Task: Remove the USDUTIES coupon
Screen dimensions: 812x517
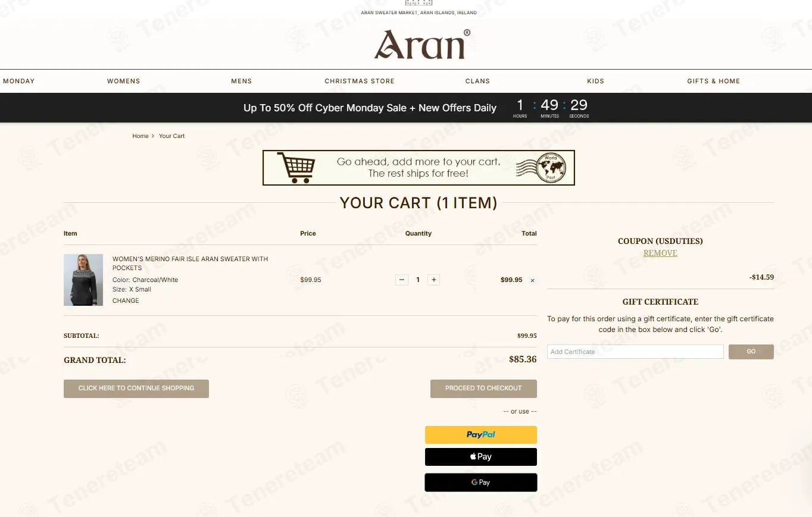Action: 660,253
